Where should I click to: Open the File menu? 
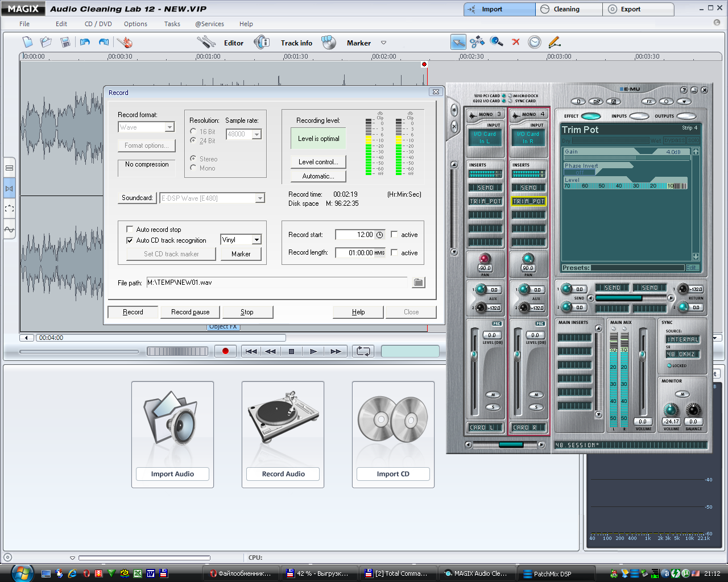click(24, 24)
